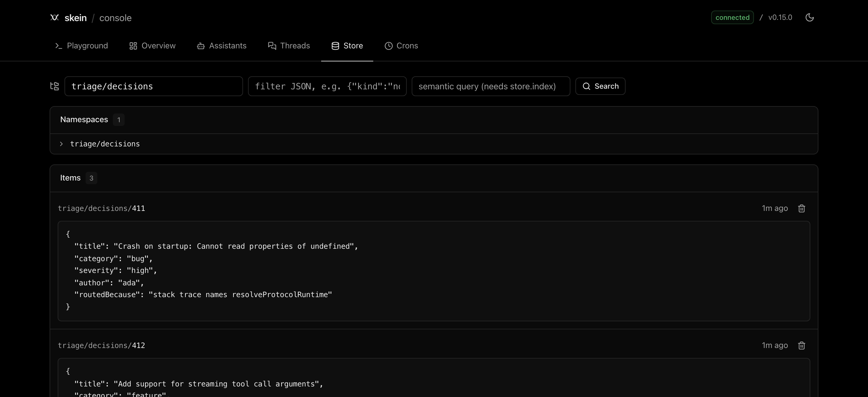The image size is (868, 397).
Task: Click the item key triage/decisions/412
Action: pos(101,346)
